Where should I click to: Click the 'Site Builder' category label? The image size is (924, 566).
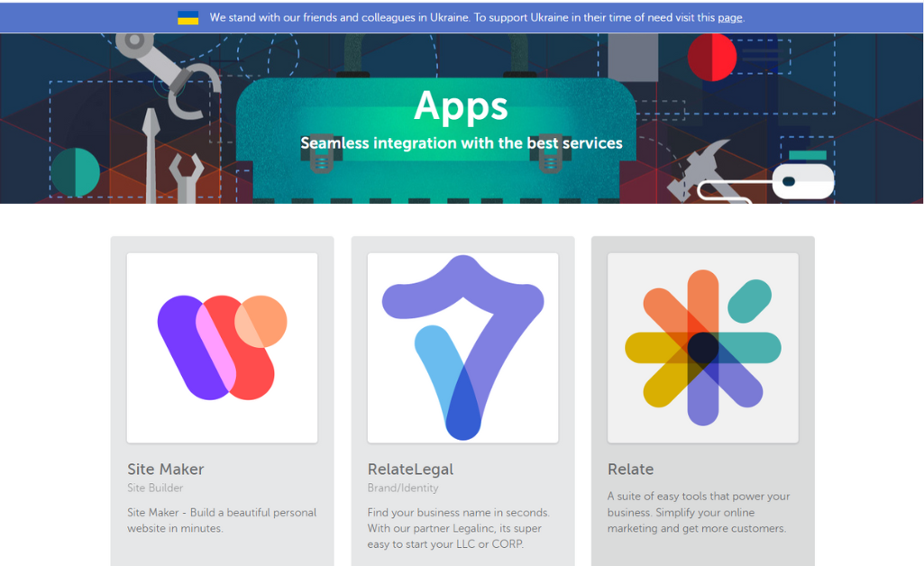pyautogui.click(x=155, y=488)
